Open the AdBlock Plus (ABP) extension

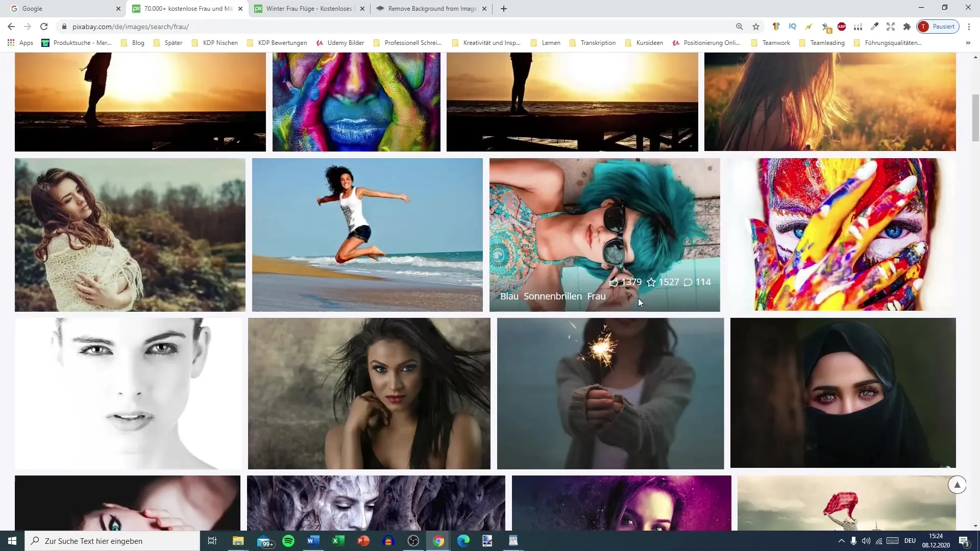842,27
